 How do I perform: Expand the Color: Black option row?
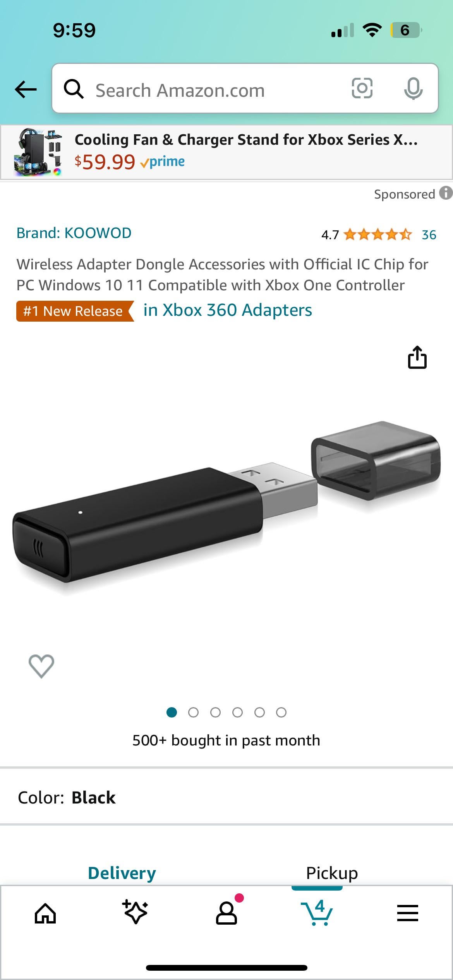pyautogui.click(x=226, y=797)
